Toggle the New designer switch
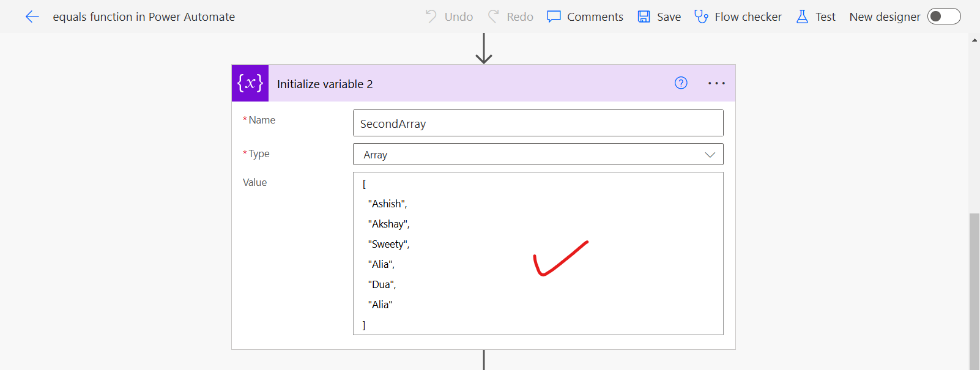This screenshot has height=370, width=980. coord(943,17)
